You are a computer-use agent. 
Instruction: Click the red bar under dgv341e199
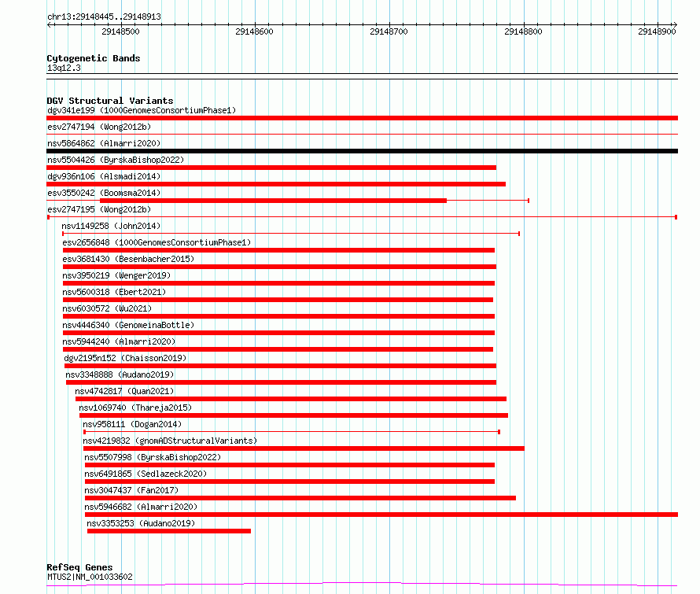click(362, 118)
